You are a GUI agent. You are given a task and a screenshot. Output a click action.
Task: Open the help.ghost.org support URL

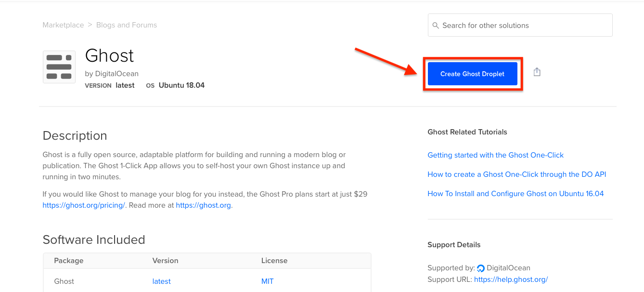tap(511, 279)
